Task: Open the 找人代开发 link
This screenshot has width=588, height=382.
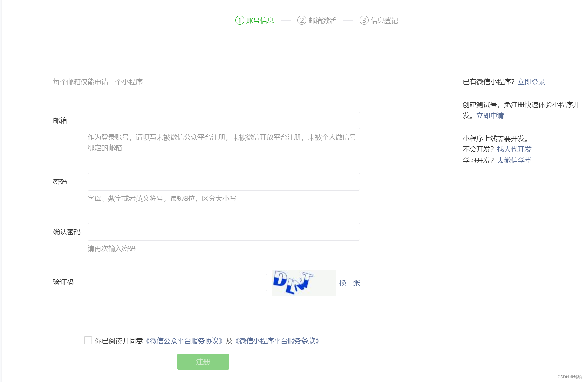Action: click(514, 149)
